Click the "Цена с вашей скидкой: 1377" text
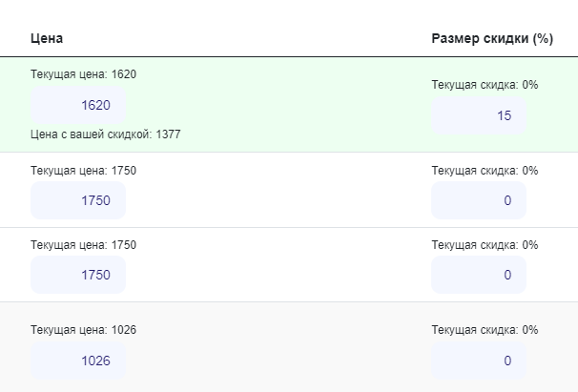Viewport: 578px width, 392px height. [x=105, y=134]
